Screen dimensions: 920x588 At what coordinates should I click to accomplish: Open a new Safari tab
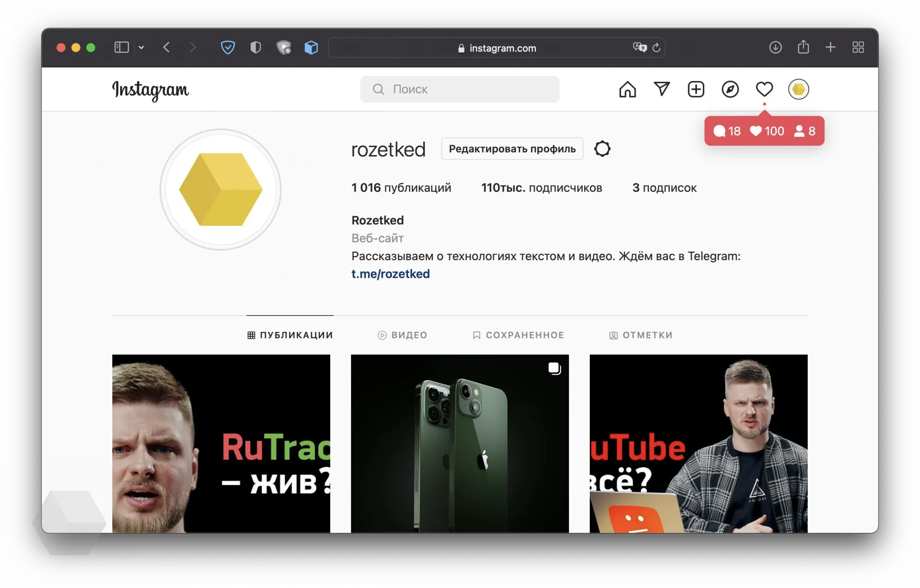pyautogui.click(x=830, y=47)
